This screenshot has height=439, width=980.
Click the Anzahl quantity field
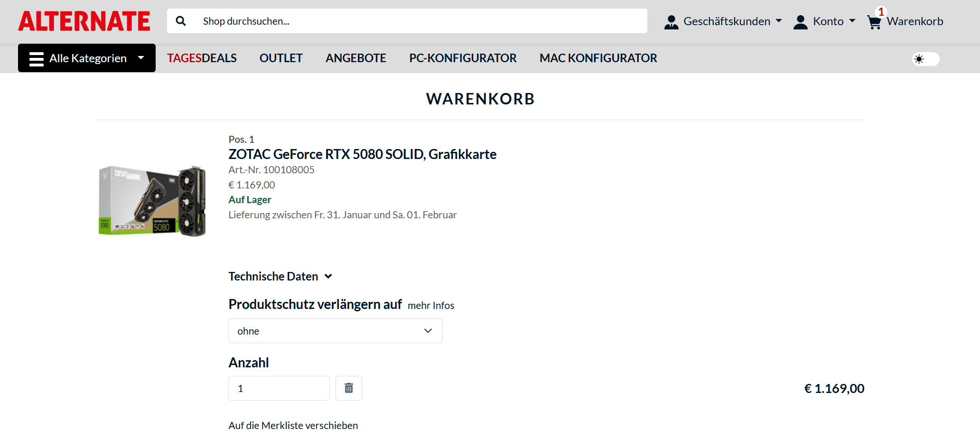point(279,388)
